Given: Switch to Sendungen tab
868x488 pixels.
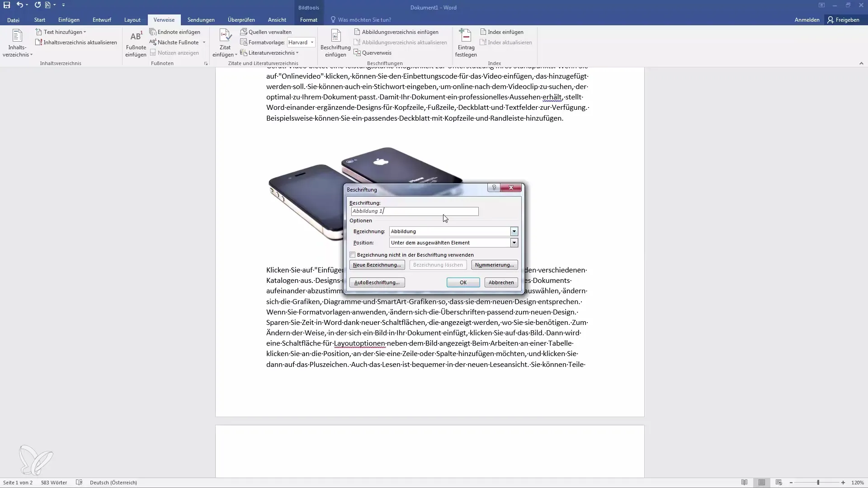Looking at the screenshot, I should point(201,20).
